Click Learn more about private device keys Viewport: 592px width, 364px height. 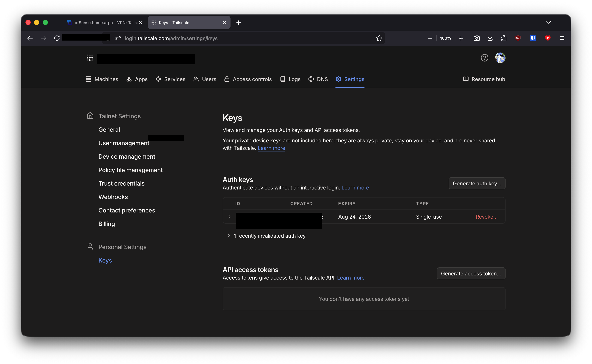click(x=271, y=148)
